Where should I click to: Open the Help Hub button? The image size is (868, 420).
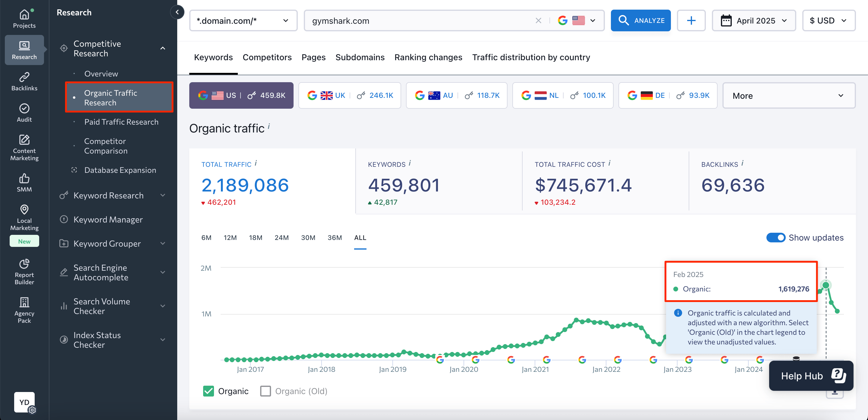click(811, 375)
